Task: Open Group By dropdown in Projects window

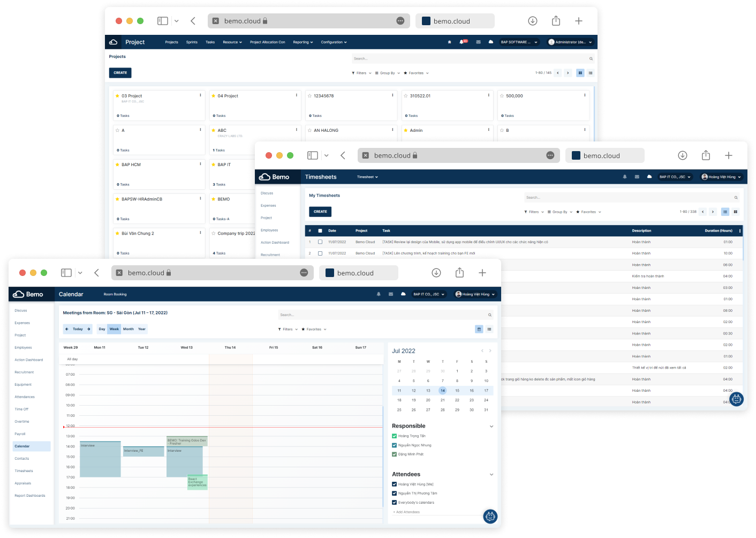Action: tap(387, 73)
